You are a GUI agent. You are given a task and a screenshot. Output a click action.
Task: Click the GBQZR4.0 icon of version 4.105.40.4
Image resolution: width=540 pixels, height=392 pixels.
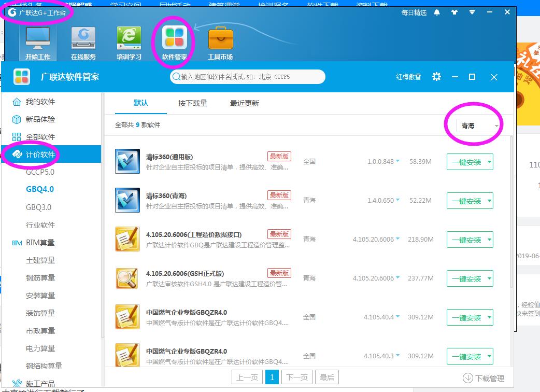click(x=127, y=317)
